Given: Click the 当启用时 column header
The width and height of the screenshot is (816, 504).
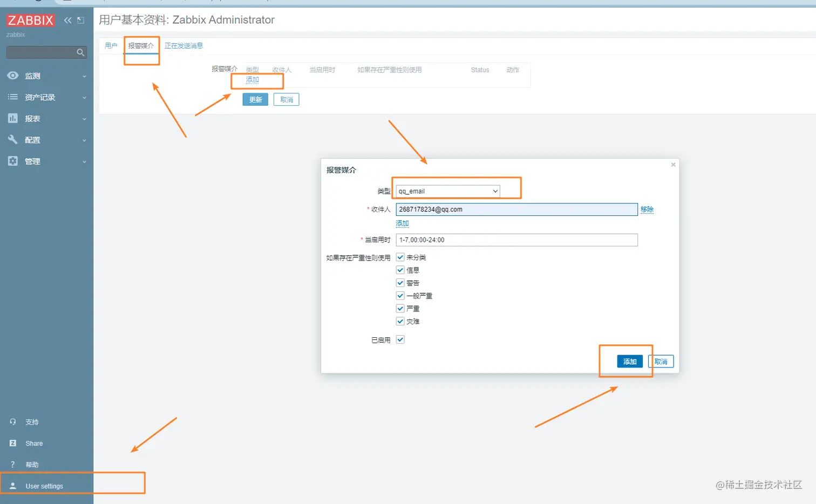Looking at the screenshot, I should pos(322,70).
